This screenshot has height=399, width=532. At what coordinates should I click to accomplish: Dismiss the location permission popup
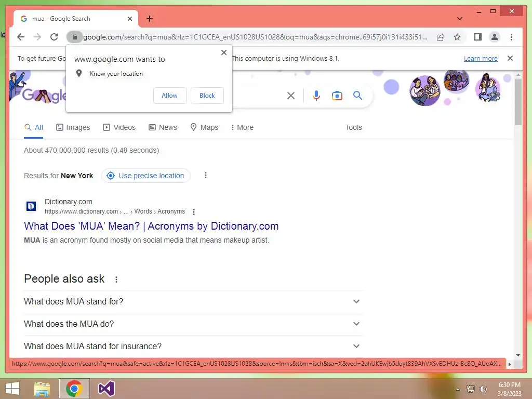click(x=223, y=52)
